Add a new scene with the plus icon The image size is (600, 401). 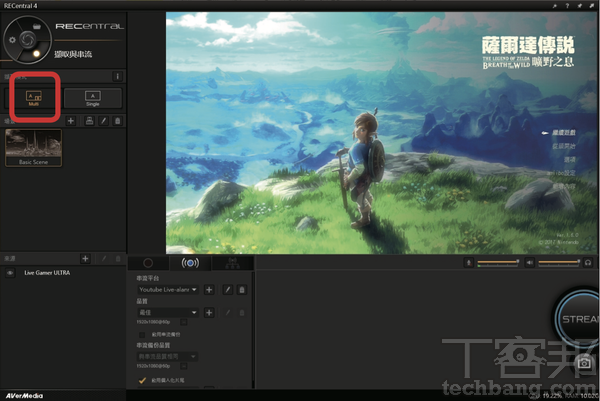[x=72, y=120]
